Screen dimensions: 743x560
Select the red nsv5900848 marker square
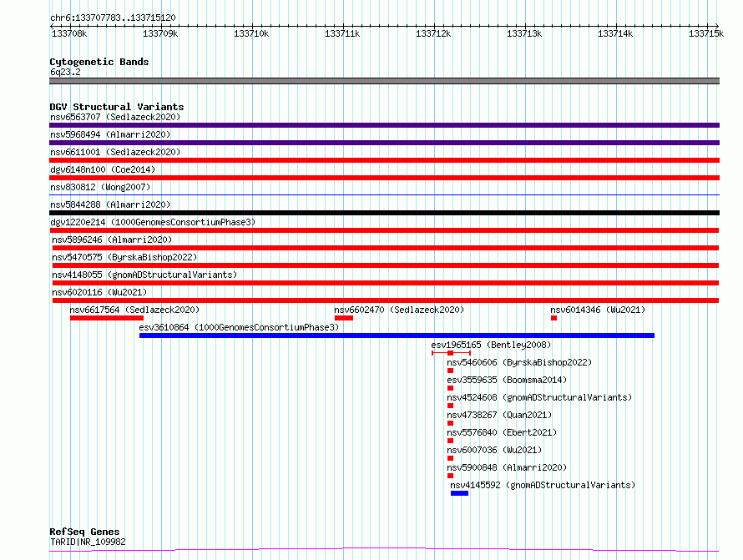tap(450, 476)
